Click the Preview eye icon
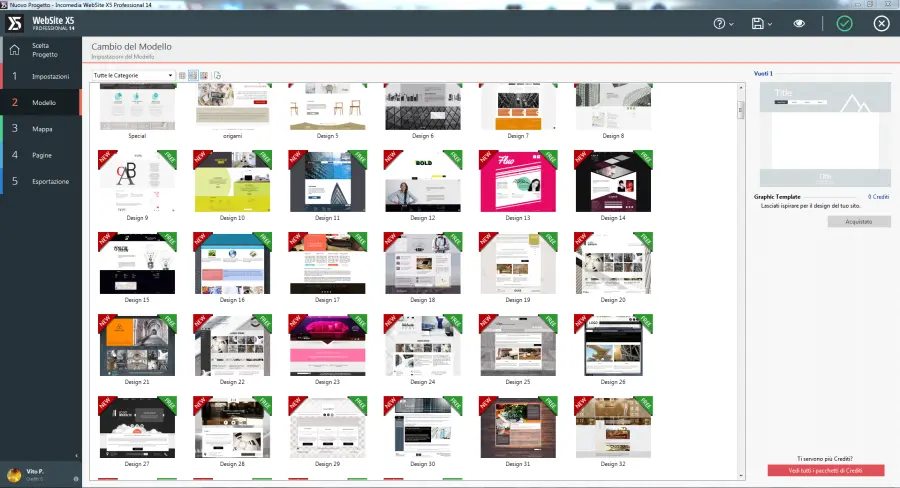Image resolution: width=900 pixels, height=488 pixels. pos(799,24)
